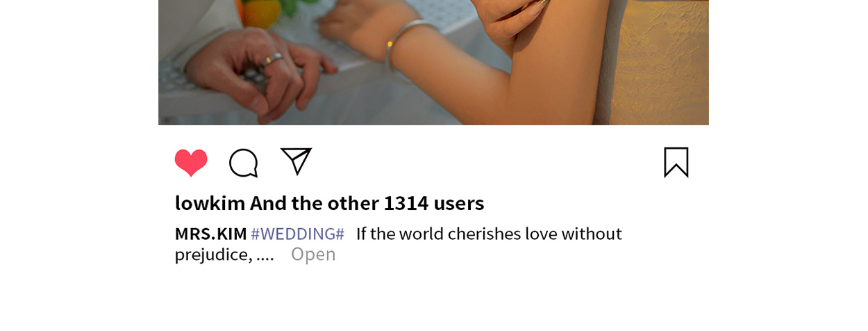
Task: Share the post with the paper plane icon
Action: 297,161
